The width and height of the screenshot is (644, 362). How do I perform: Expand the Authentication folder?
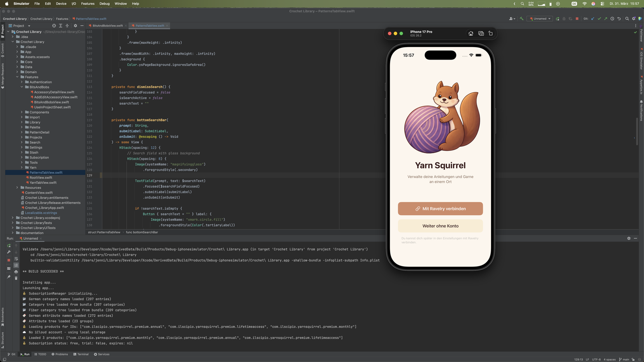[22, 82]
